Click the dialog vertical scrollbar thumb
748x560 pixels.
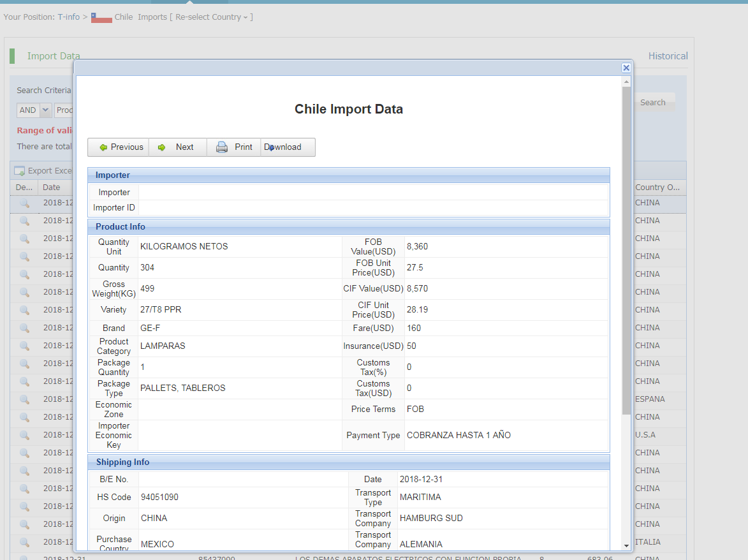[x=626, y=249]
